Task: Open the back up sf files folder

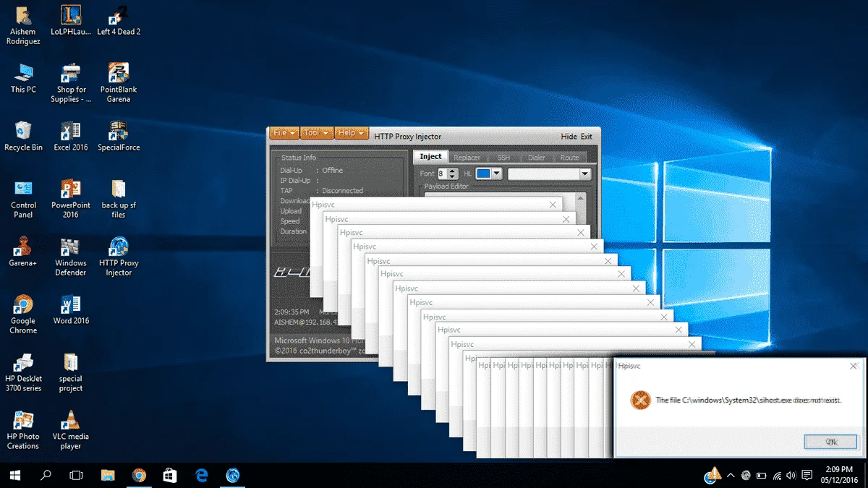Action: pos(119,198)
